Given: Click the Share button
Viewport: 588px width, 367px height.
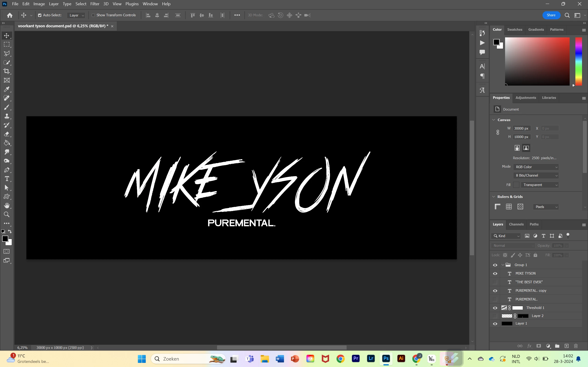Looking at the screenshot, I should [551, 15].
